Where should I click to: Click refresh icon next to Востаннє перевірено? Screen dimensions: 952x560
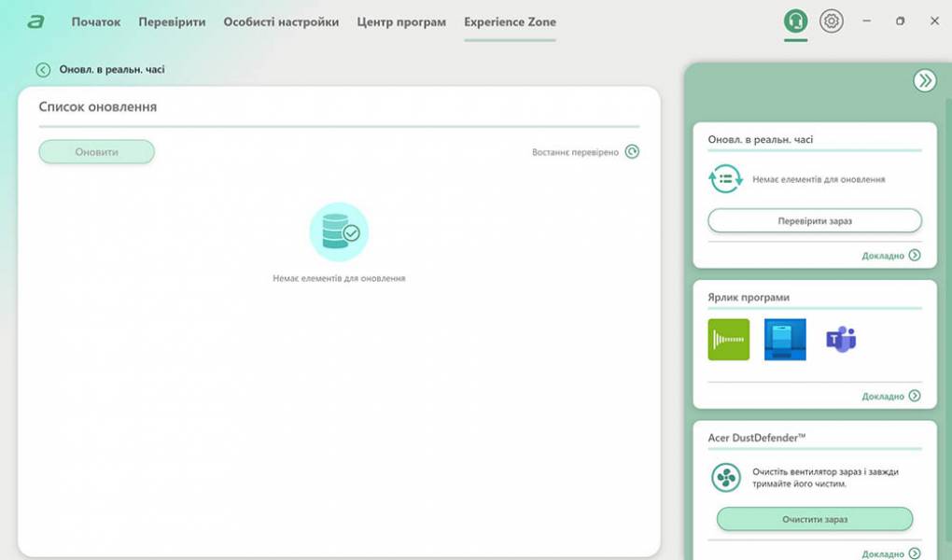pos(632,152)
